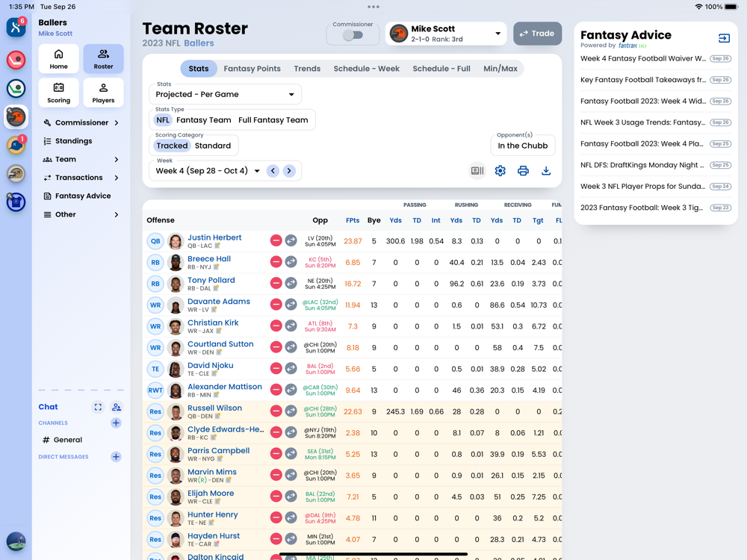Open the Roster section

pyautogui.click(x=103, y=59)
